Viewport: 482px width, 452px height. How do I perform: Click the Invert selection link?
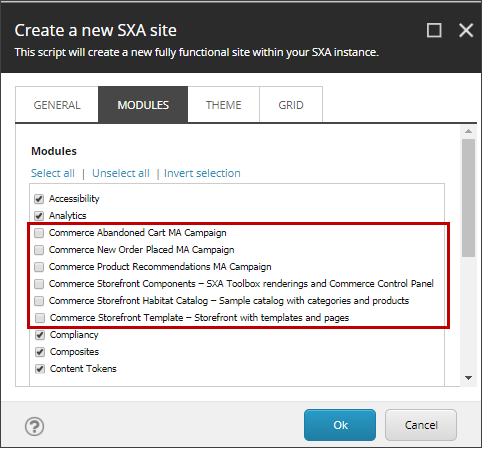(x=202, y=173)
